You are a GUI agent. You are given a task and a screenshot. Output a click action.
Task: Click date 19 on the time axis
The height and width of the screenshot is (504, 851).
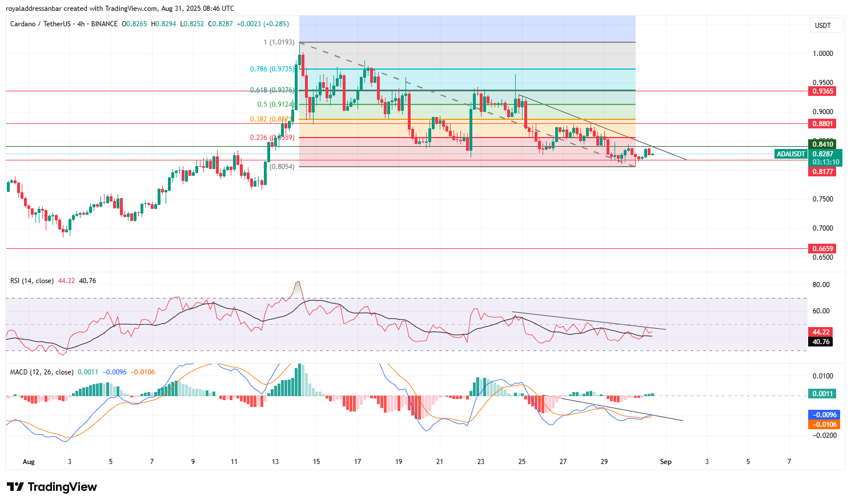pos(399,462)
